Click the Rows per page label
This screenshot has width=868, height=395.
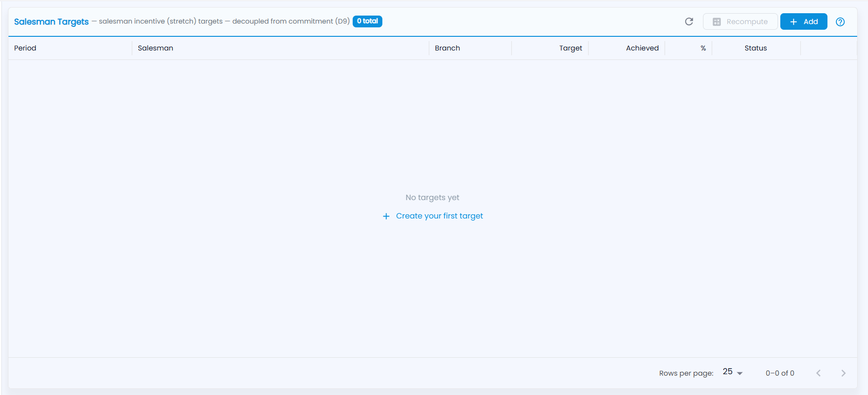[x=686, y=373]
